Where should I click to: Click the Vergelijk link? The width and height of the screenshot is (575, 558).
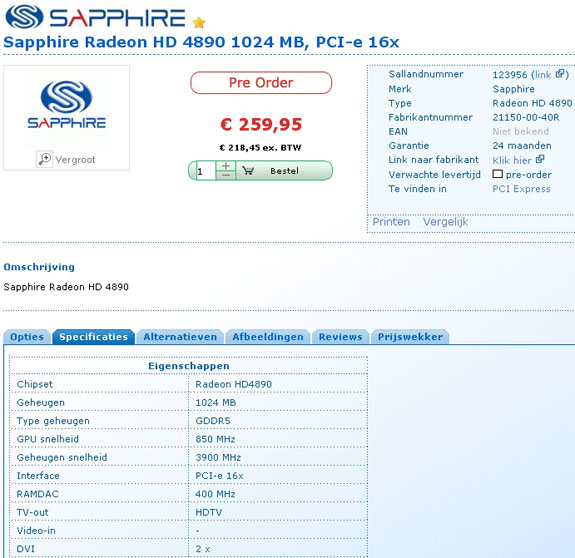point(445,222)
